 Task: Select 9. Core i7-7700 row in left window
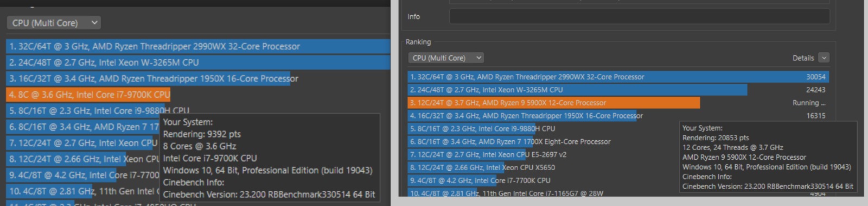coord(82,175)
